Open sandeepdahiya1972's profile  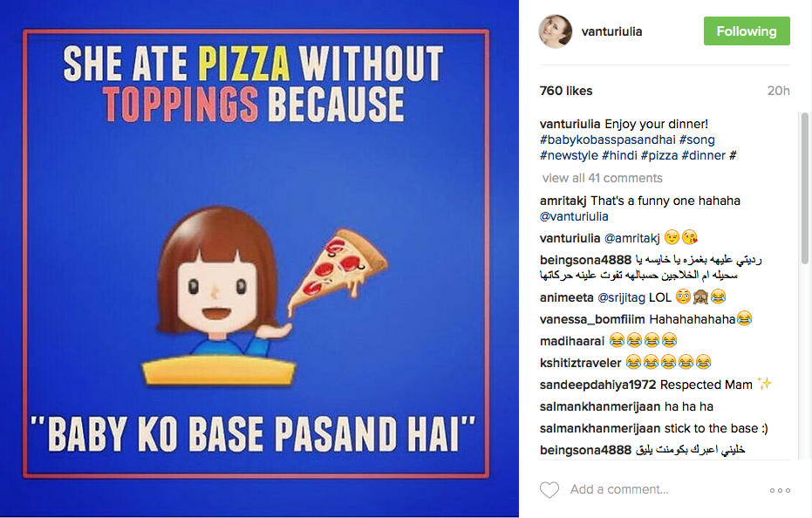pos(598,385)
